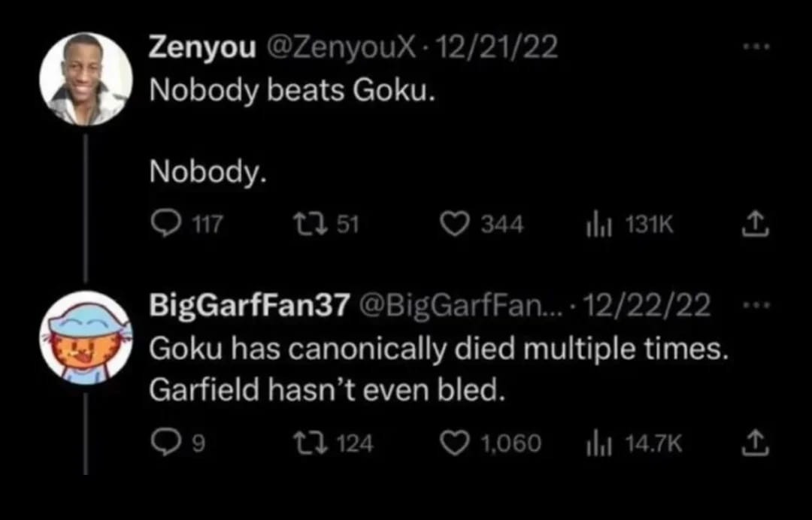Screen dimensions: 812x520
Task: View analytics for BigGarfFan37's 14.7K views
Action: tap(600, 443)
